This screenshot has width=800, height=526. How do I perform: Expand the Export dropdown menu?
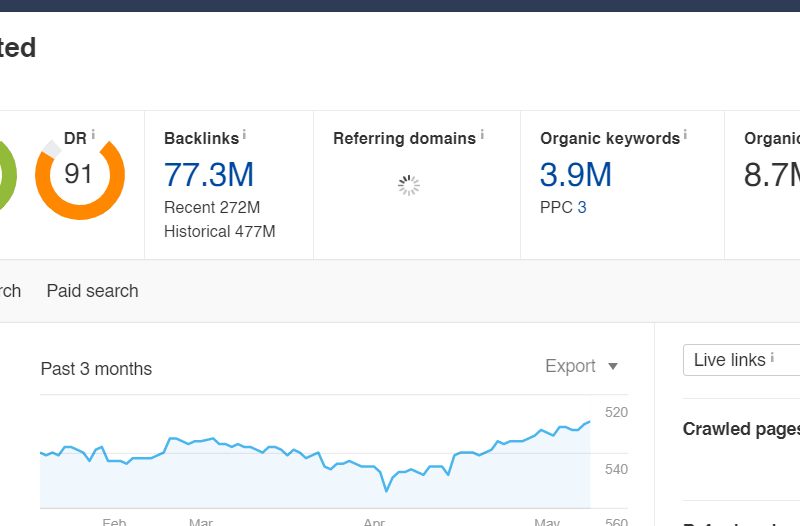(582, 366)
